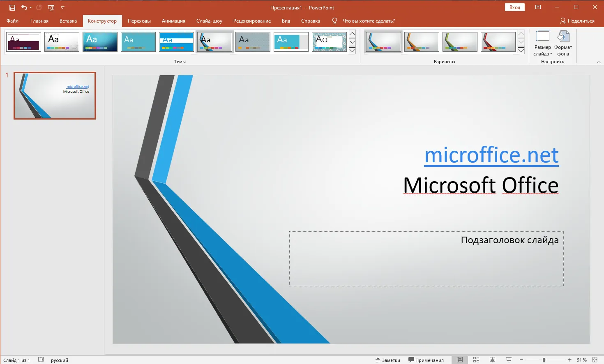
Task: Open the Customize Quick Access Toolbar dropdown
Action: tap(63, 8)
